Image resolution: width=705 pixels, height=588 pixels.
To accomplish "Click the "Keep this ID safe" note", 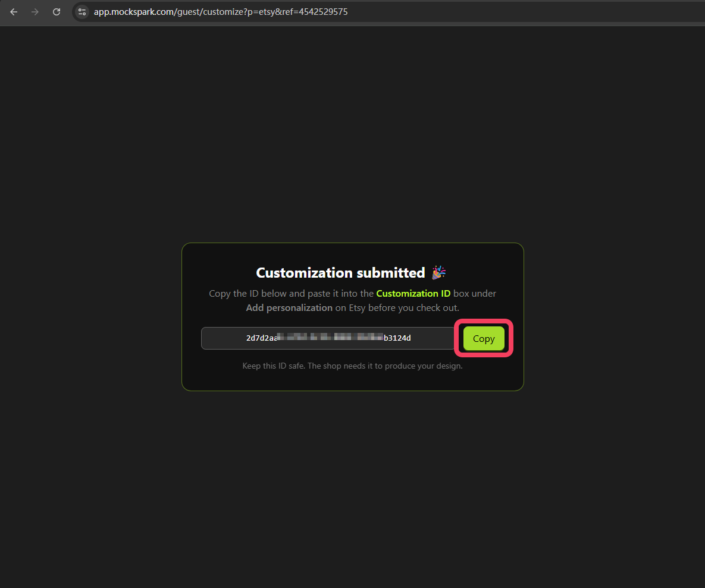I will coord(352,366).
